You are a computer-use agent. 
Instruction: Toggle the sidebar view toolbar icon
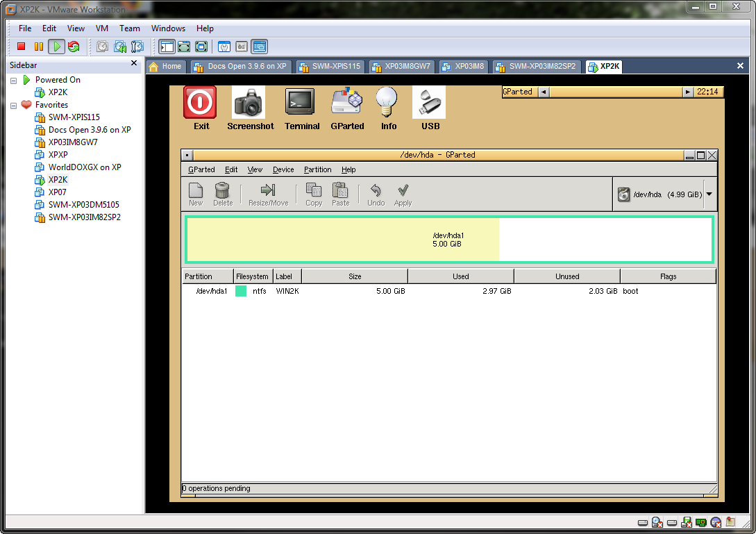[x=167, y=47]
